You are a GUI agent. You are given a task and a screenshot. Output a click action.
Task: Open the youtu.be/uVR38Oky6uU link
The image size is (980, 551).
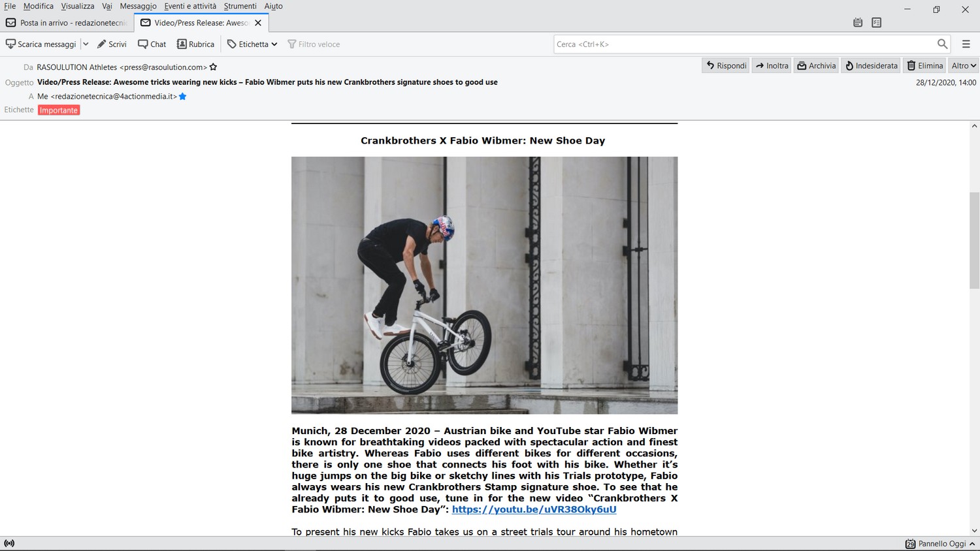[x=534, y=509]
